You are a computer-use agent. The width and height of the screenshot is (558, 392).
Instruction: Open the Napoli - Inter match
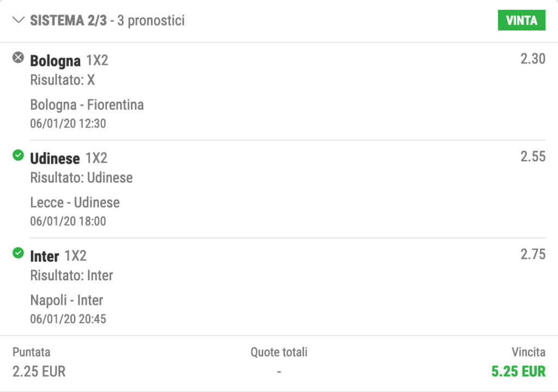(66, 300)
